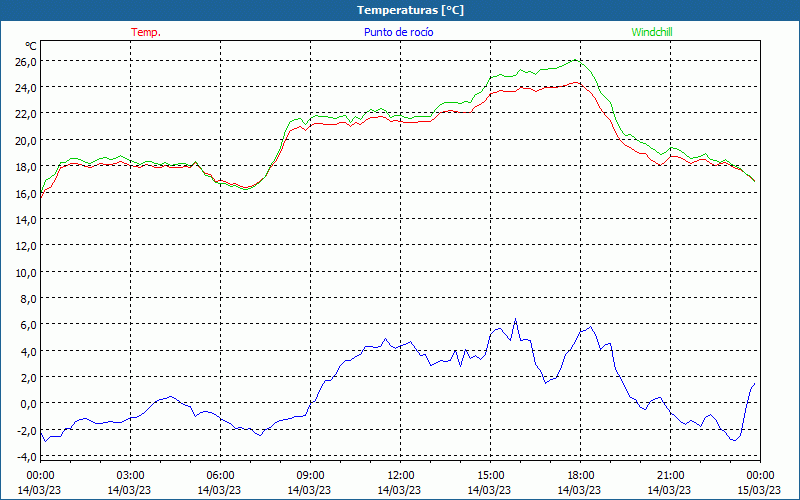This screenshot has width=800, height=500.
Task: Click the '12,0' y-axis value
Action: pos(27,246)
